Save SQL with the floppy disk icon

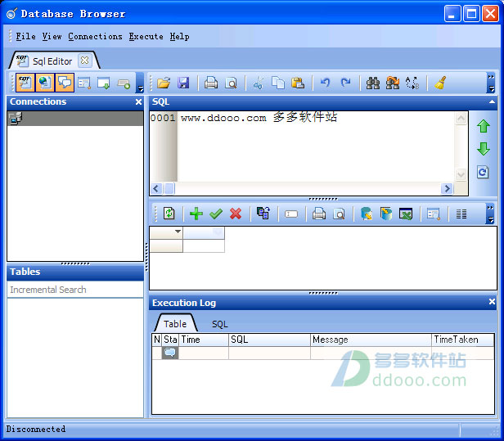tap(183, 83)
